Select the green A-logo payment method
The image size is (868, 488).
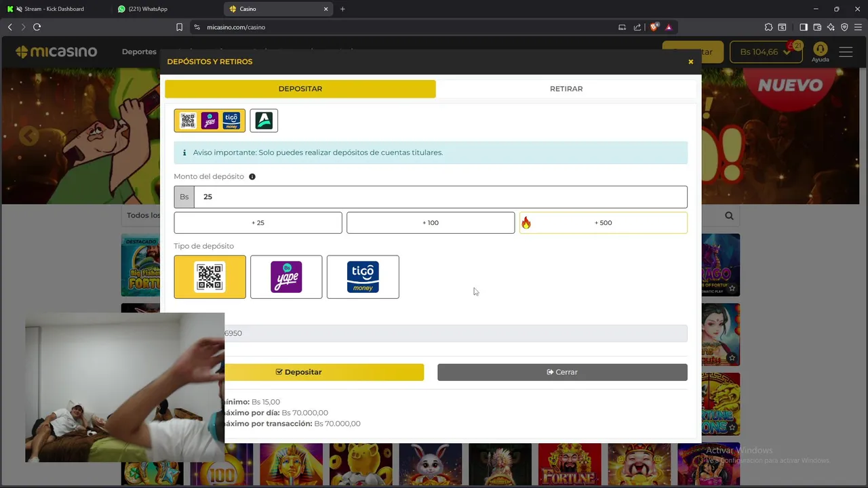click(x=264, y=121)
